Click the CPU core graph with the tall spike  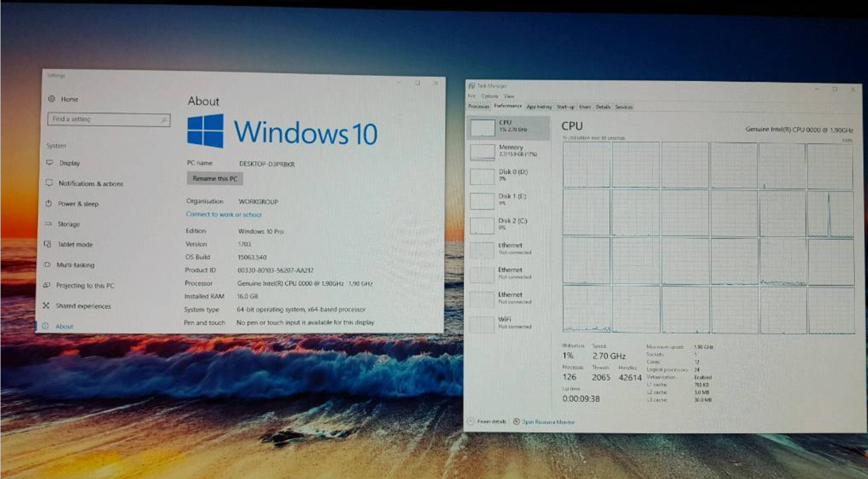point(830,214)
